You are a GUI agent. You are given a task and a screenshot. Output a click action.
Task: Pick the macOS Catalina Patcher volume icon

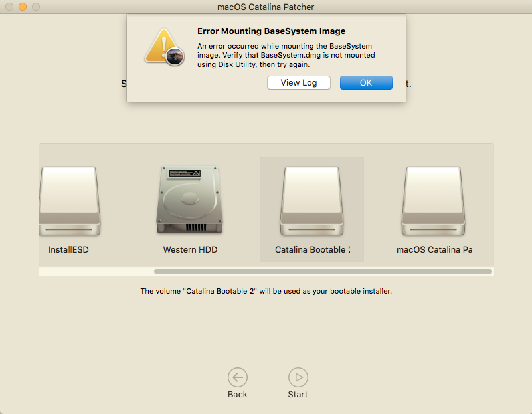[433, 201]
